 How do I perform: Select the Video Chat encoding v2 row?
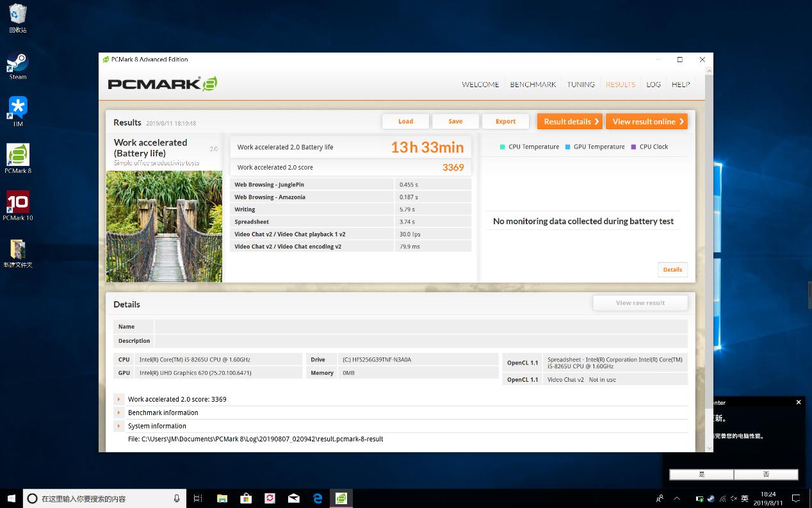tap(351, 246)
